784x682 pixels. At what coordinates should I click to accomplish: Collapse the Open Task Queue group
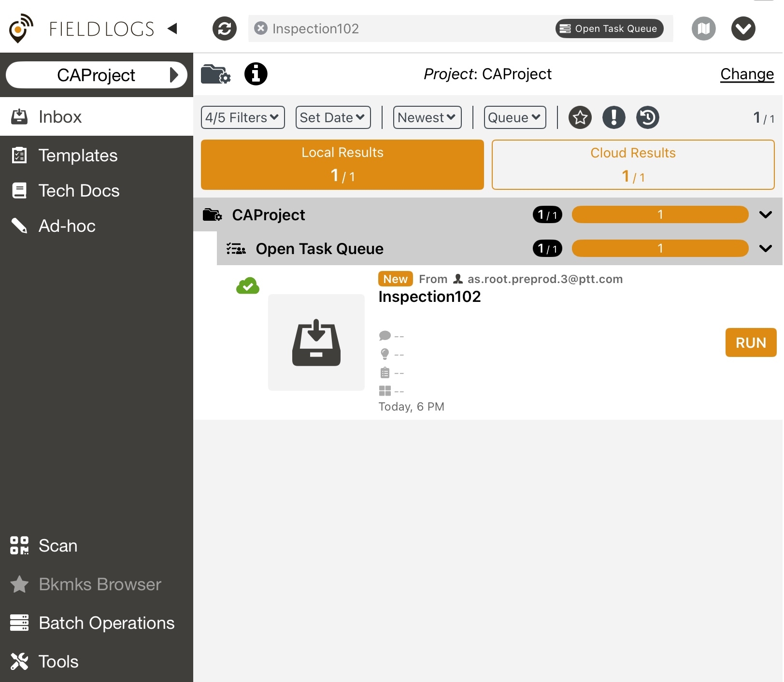click(765, 248)
